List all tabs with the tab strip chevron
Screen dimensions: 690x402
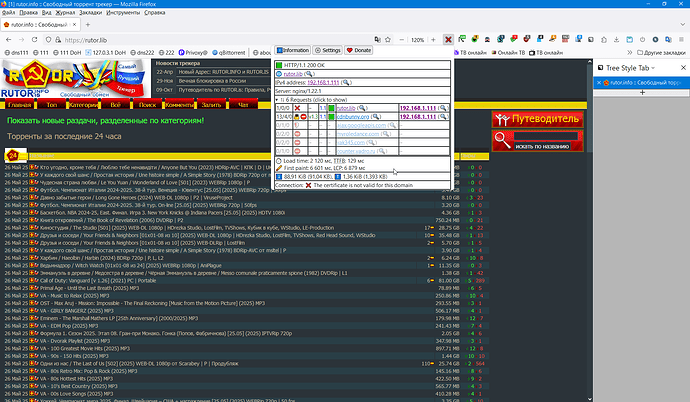683,25
